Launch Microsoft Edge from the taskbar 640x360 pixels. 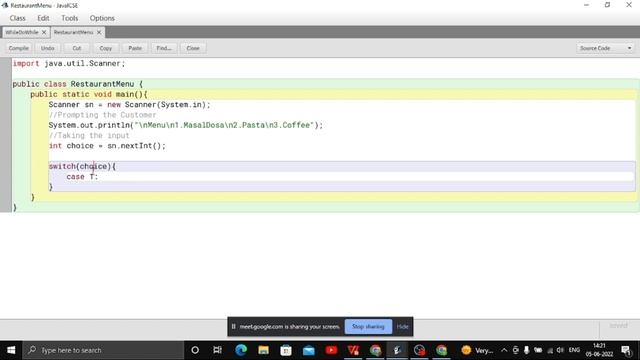(x=241, y=350)
